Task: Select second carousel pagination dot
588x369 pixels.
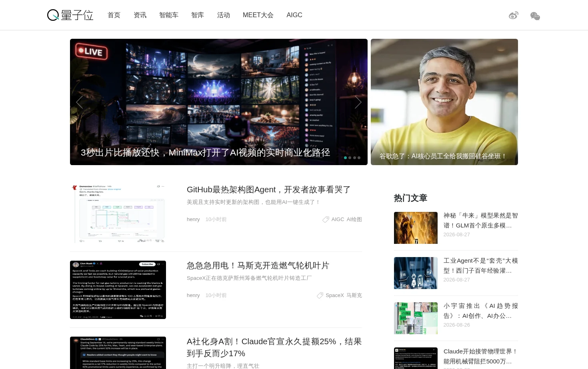Action: pos(350,158)
